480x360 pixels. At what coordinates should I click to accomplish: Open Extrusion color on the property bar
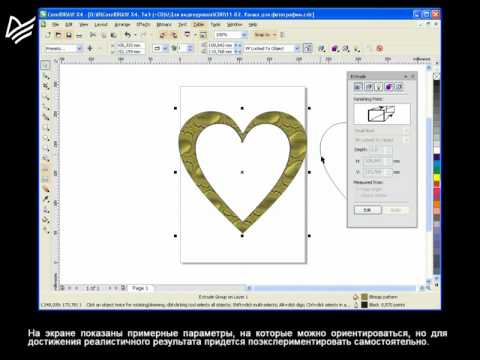tap(334, 49)
